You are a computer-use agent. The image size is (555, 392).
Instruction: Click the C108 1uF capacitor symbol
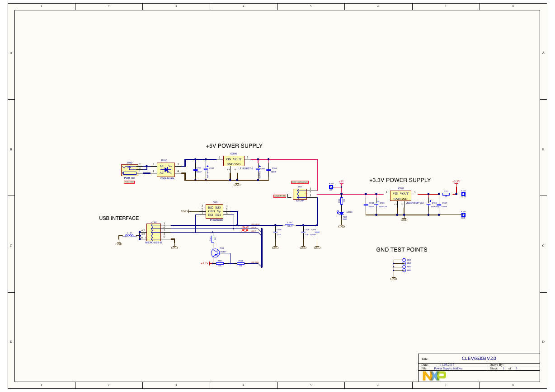(x=275, y=232)
